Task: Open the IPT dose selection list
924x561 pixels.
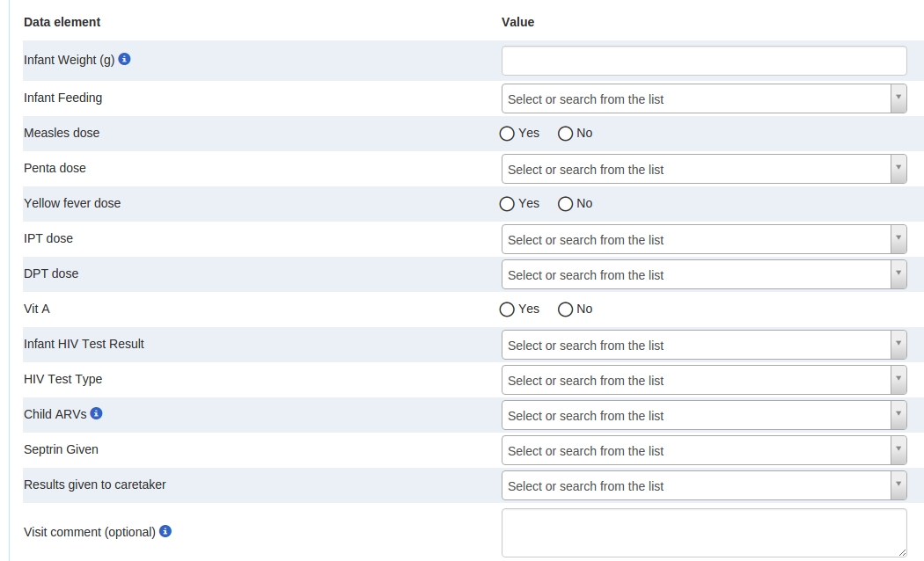Action: pos(704,239)
